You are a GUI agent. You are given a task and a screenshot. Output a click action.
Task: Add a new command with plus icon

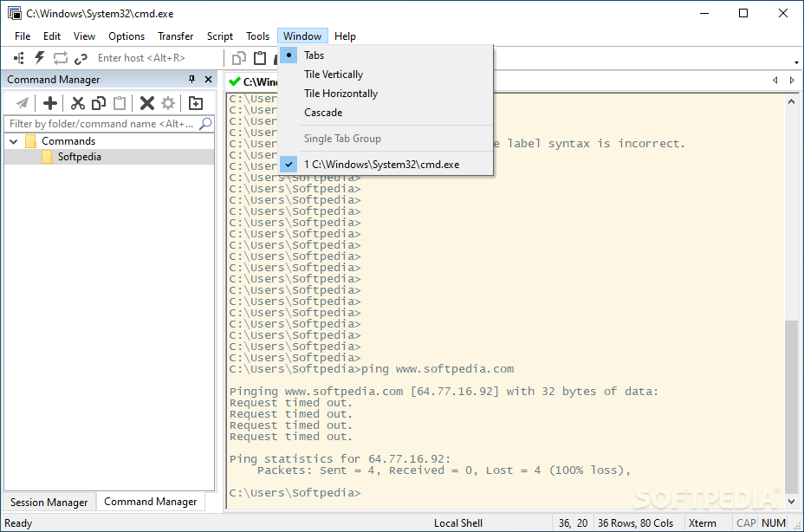click(50, 103)
